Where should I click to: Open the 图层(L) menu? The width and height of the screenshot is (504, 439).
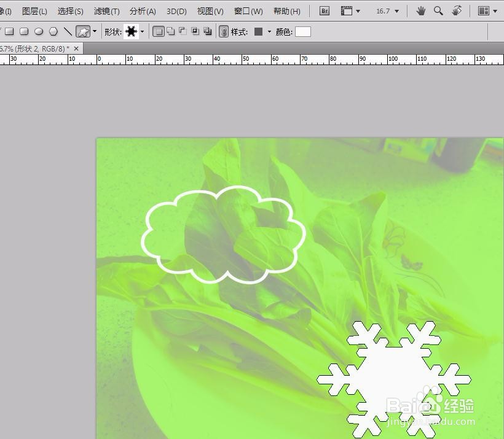(34, 12)
